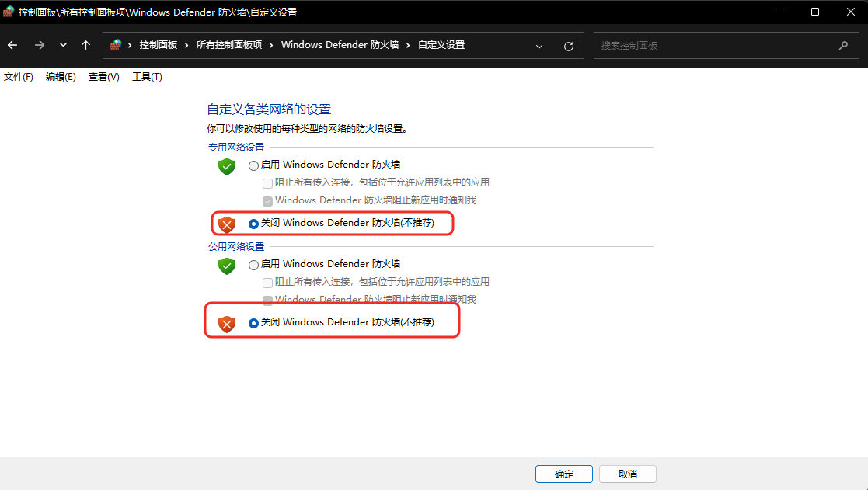Click the 确定 button
Viewport: 868px width, 490px height.
tap(564, 474)
